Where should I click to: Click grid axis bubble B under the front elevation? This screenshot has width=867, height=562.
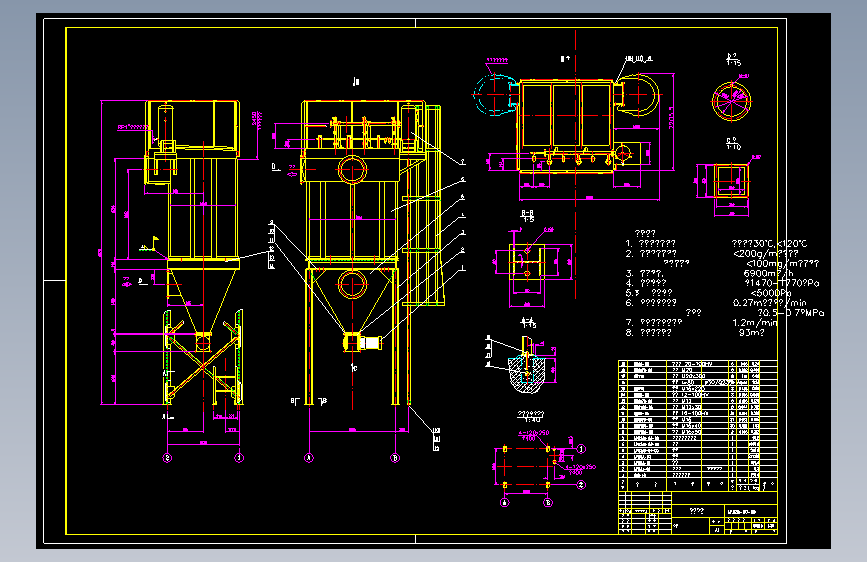(x=395, y=457)
